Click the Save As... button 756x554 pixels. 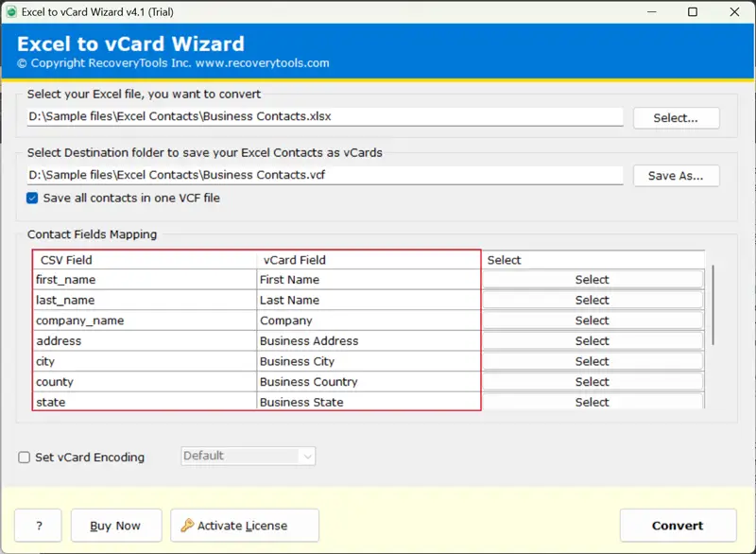(x=675, y=176)
